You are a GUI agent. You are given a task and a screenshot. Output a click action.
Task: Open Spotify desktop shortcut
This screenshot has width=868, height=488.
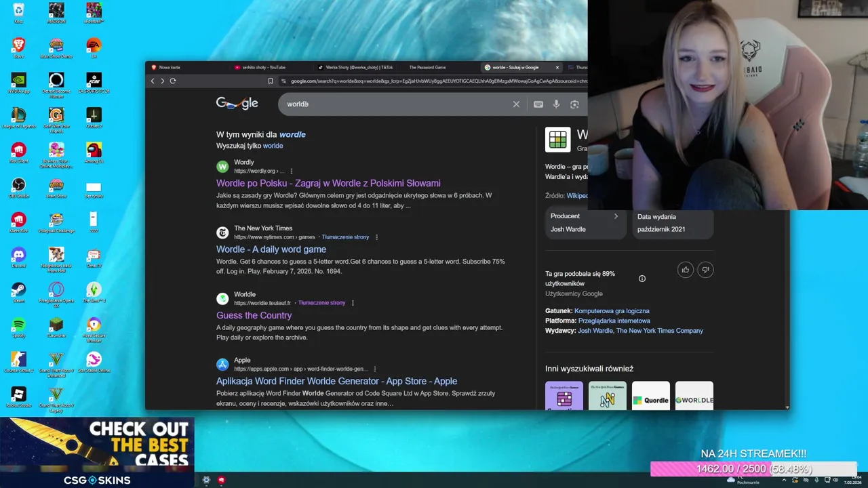(x=18, y=327)
